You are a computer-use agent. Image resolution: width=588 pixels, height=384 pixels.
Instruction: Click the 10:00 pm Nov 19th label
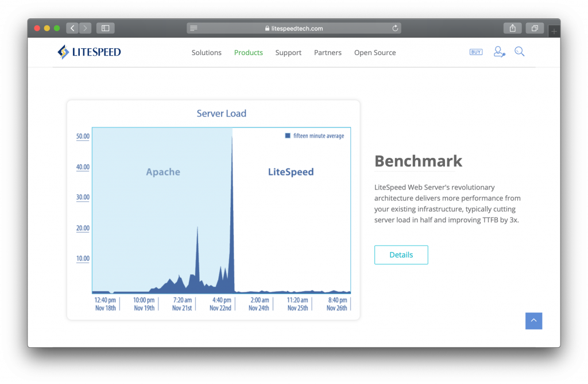[144, 304]
